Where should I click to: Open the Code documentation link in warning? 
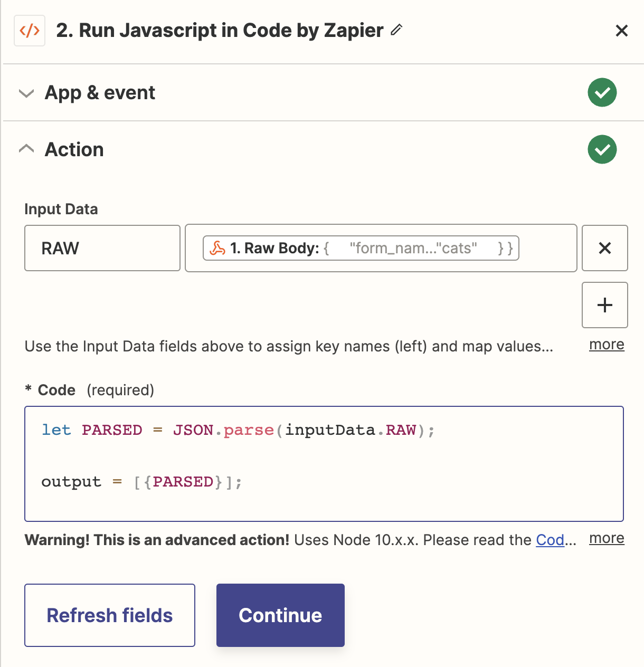(550, 540)
